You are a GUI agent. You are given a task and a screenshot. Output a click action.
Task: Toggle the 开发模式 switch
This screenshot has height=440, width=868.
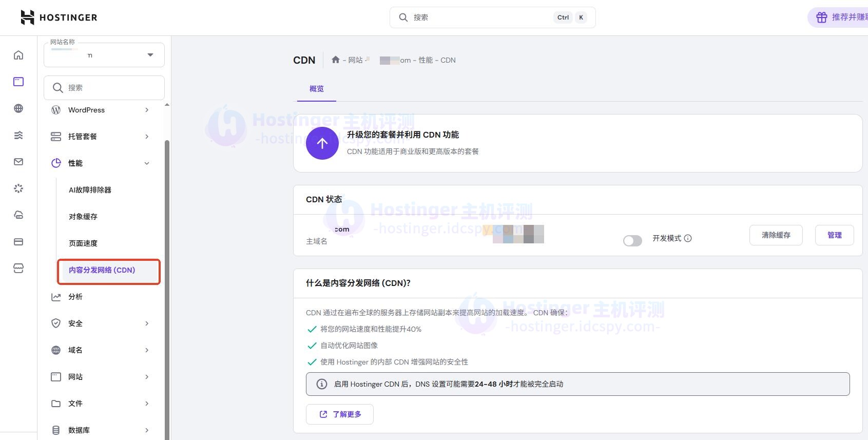[x=632, y=241]
